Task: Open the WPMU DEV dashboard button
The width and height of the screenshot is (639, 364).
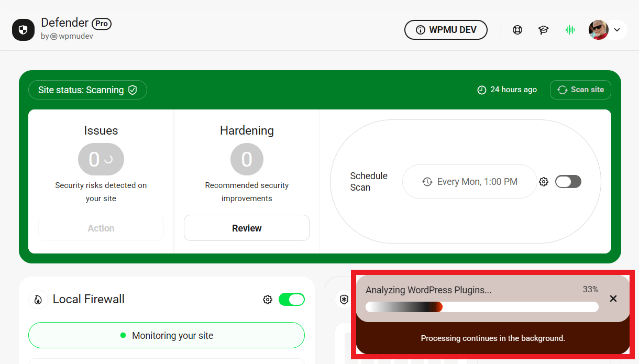Action: [446, 30]
